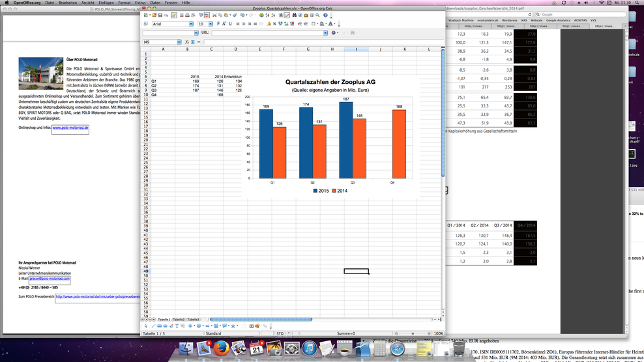The height and width of the screenshot is (362, 644).
Task: Open the Einfügen menu
Action: pyautogui.click(x=106, y=3)
